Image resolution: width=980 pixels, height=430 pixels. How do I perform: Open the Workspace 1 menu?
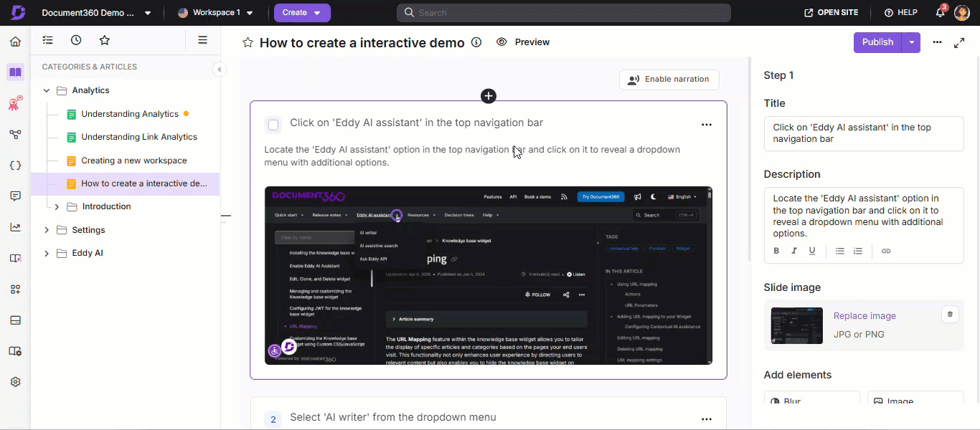coord(215,13)
